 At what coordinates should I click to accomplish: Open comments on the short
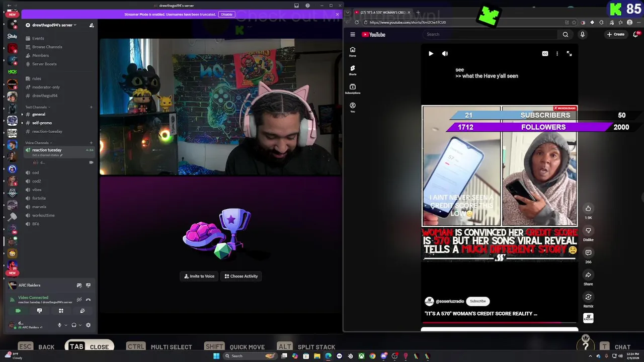[588, 252]
